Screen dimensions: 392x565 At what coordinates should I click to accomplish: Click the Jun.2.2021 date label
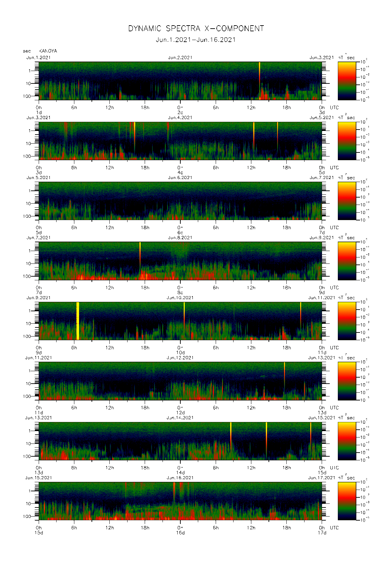pyautogui.click(x=180, y=58)
